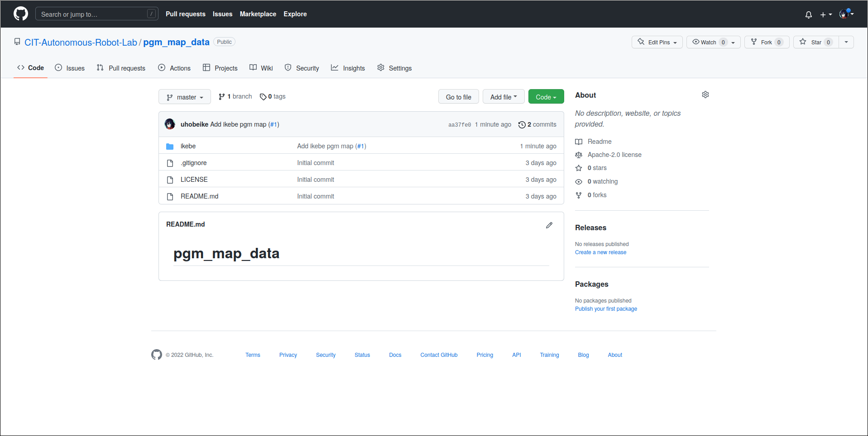Click Go to file button
The height and width of the screenshot is (436, 868).
point(459,97)
